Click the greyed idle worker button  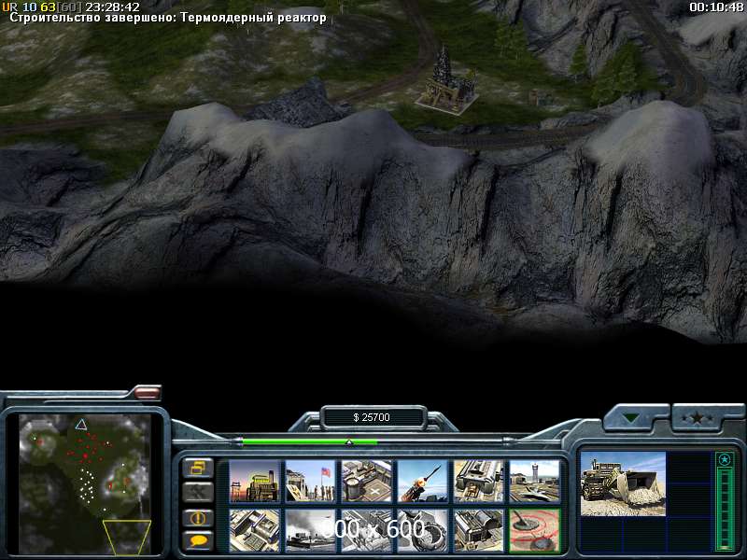click(x=198, y=493)
